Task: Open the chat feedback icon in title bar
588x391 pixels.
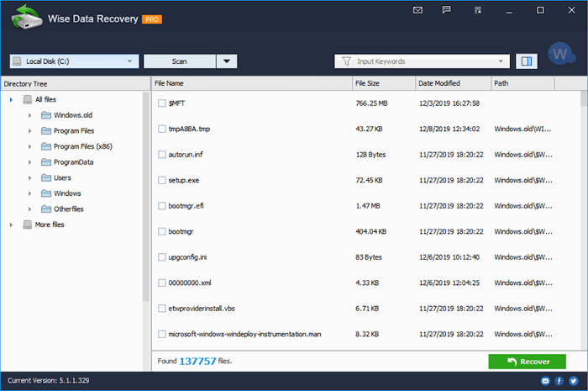Action: (447, 10)
